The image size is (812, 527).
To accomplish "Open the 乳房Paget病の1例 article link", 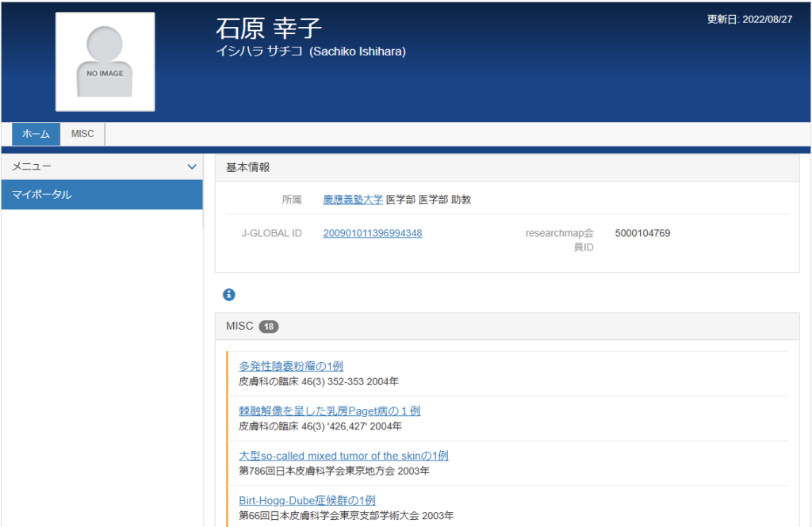I will 329,411.
